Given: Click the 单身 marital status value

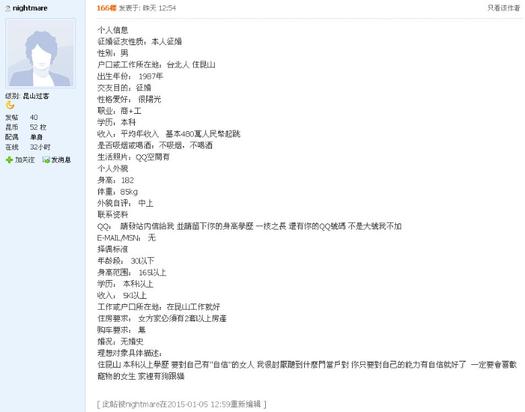Looking at the screenshot, I should pos(36,137).
